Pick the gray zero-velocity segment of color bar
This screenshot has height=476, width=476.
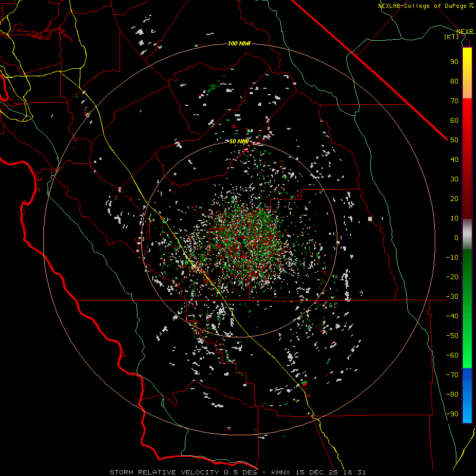[467, 234]
